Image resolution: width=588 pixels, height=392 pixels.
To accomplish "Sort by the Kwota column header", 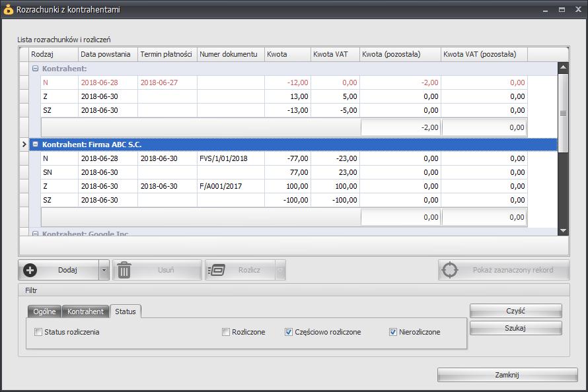I will [287, 54].
